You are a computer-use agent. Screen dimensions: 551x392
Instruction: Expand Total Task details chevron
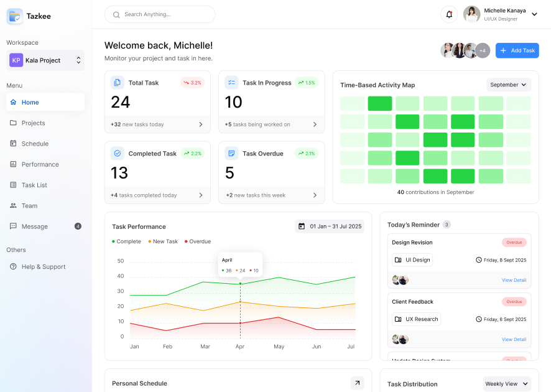pos(201,124)
